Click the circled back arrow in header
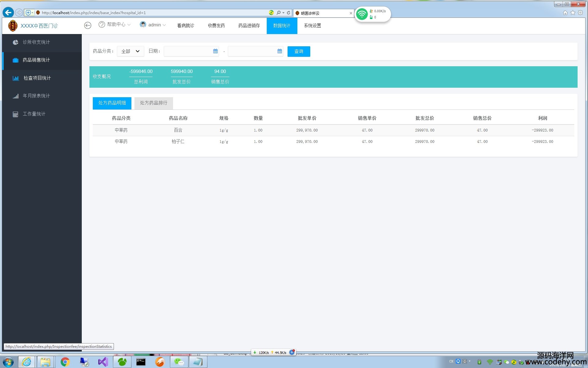 [88, 25]
